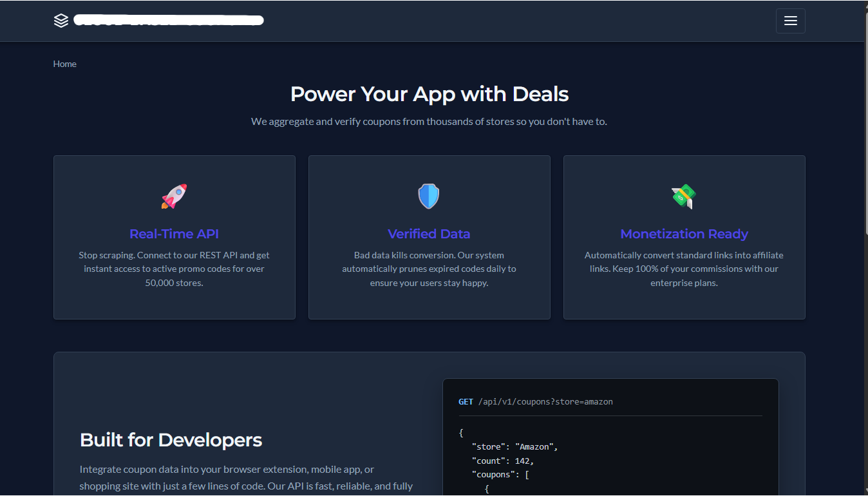The width and height of the screenshot is (868, 496).
Task: Select the Verified Data heading
Action: click(x=429, y=234)
